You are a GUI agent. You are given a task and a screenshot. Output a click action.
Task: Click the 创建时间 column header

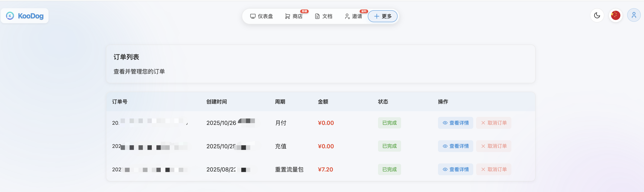pos(217,102)
